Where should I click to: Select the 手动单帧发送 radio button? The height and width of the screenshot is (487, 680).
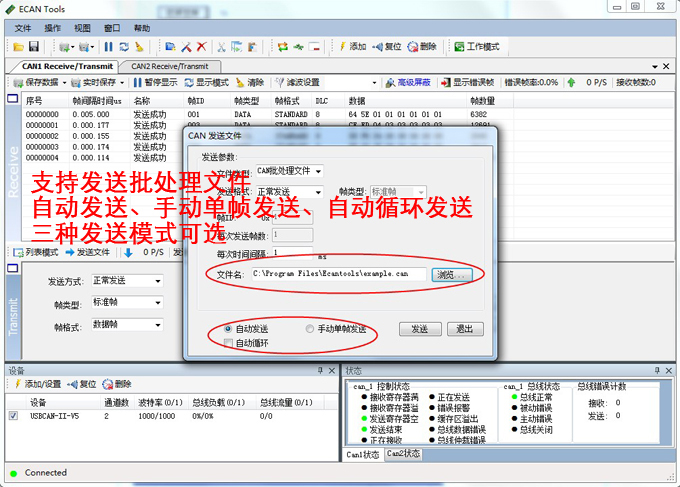pyautogui.click(x=310, y=329)
